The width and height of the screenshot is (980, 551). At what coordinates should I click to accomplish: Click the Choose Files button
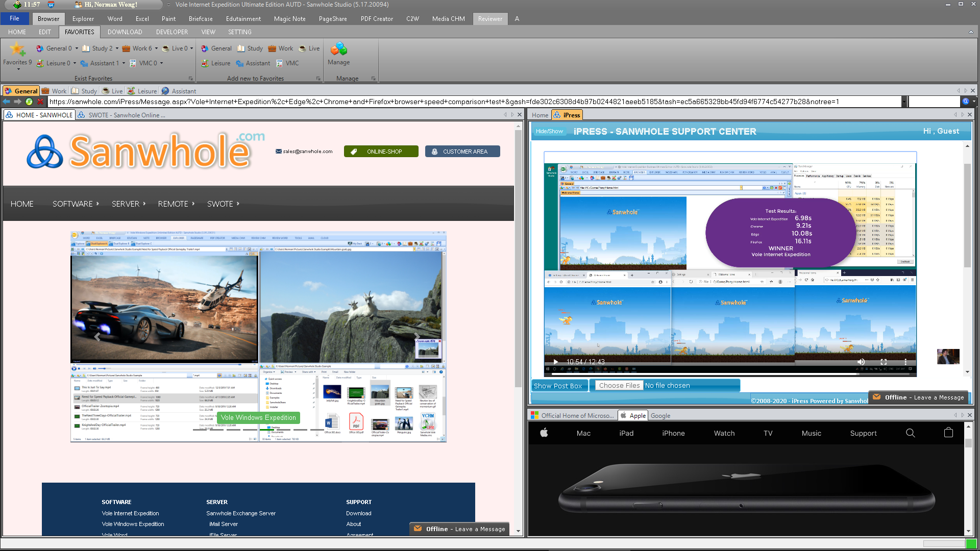(619, 385)
